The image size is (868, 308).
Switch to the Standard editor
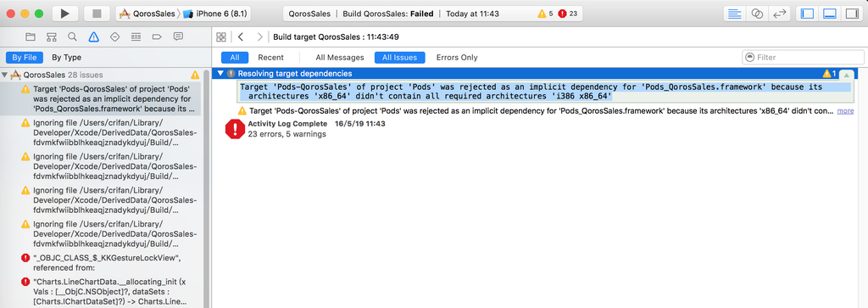[x=735, y=14]
